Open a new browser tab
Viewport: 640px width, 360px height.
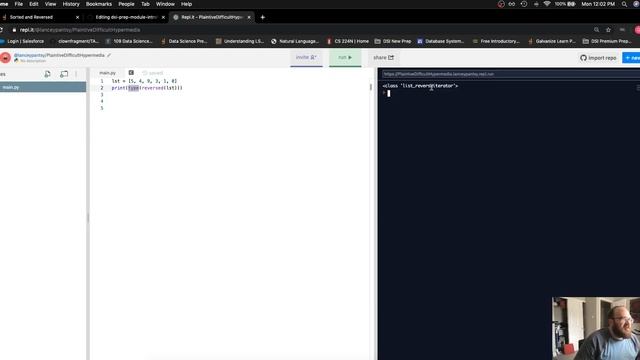tap(262, 17)
